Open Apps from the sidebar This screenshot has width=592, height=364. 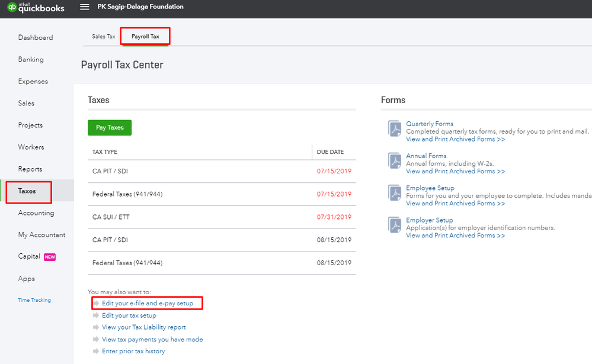[x=27, y=278]
